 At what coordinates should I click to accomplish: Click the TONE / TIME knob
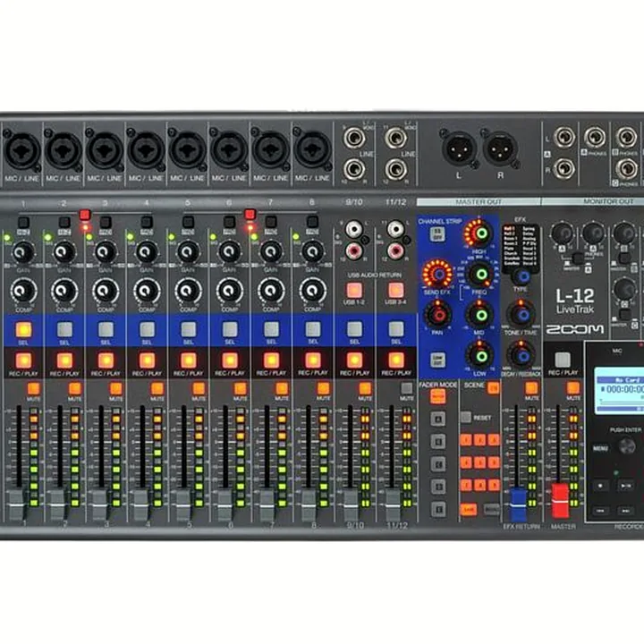pos(522,315)
